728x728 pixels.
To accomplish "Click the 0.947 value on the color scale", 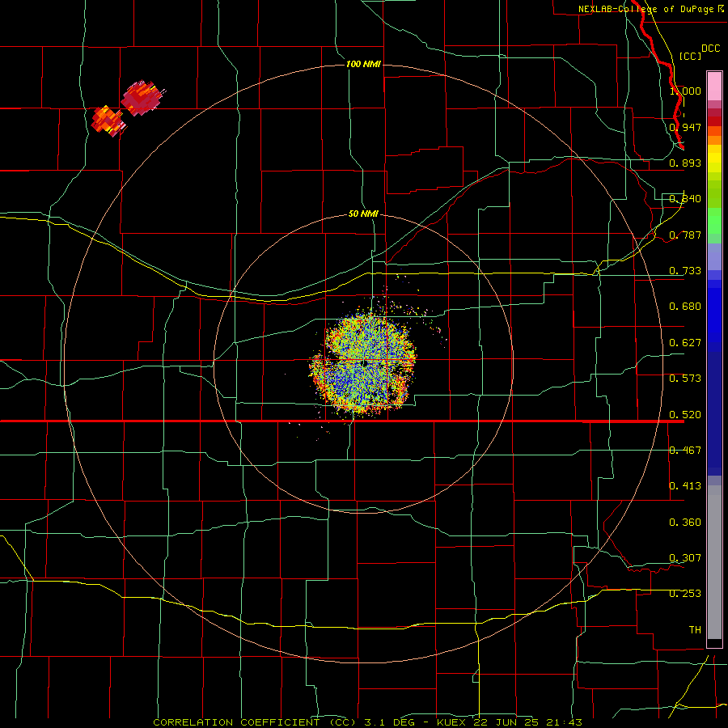I will pyautogui.click(x=685, y=127).
